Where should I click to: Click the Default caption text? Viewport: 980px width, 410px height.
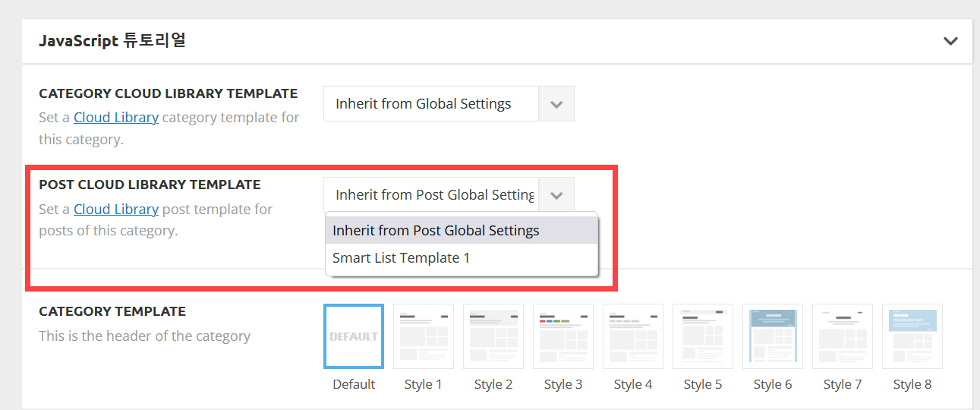(354, 384)
